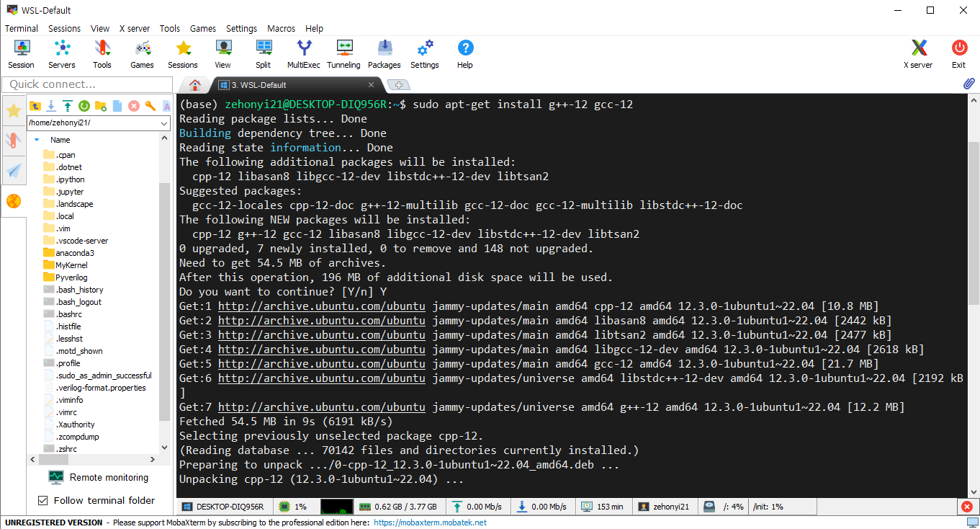This screenshot has width=980, height=529.
Task: Select the .vscode-server folder
Action: tap(82, 241)
